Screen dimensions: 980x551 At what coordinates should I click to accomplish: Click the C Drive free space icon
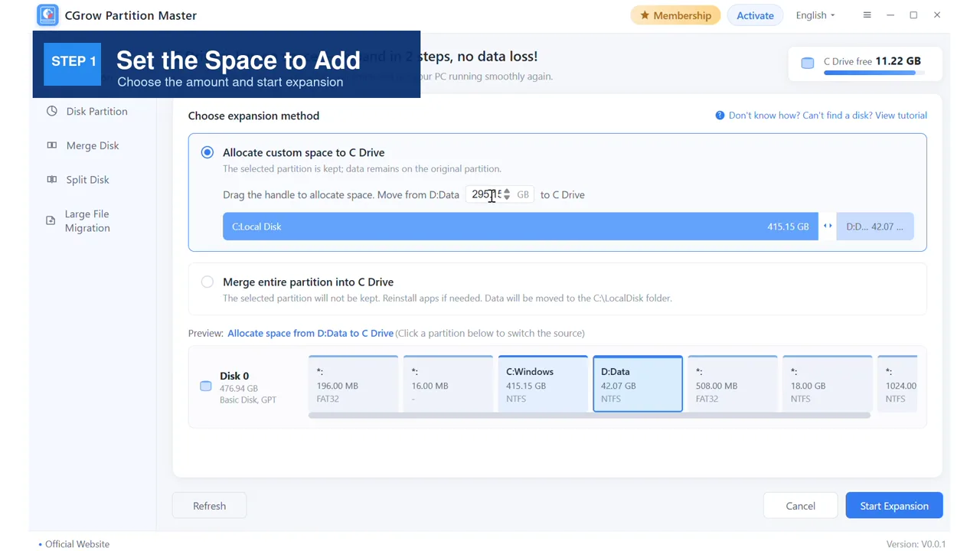click(x=808, y=63)
